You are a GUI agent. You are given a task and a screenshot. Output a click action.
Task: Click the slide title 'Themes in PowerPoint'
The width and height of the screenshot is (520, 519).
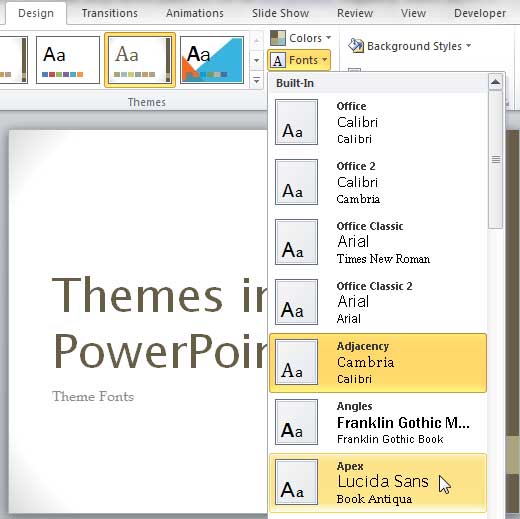click(159, 323)
